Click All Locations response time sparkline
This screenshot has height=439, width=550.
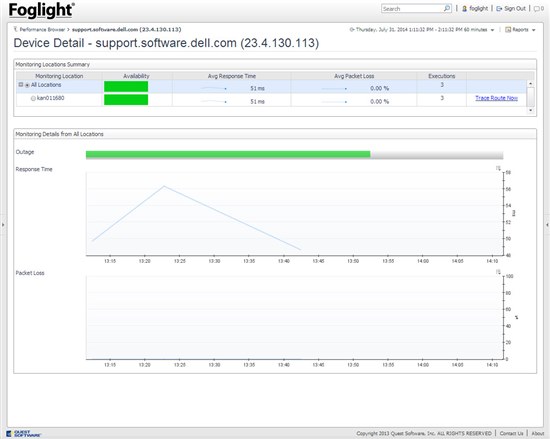(213, 88)
